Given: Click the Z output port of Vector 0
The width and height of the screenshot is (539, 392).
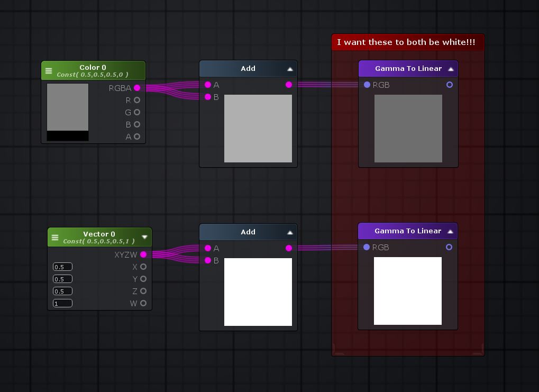Looking at the screenshot, I should click(x=143, y=291).
